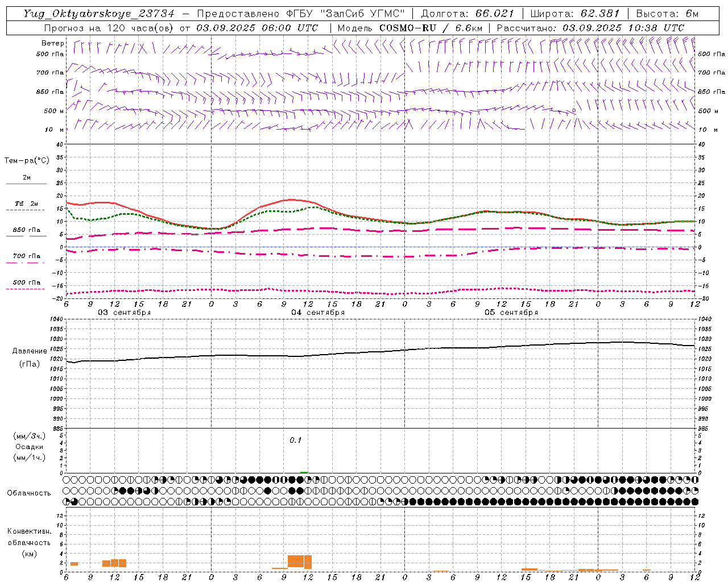Click the green dashed sample under Td 2м
The width and height of the screenshot is (728, 582).
(25, 210)
